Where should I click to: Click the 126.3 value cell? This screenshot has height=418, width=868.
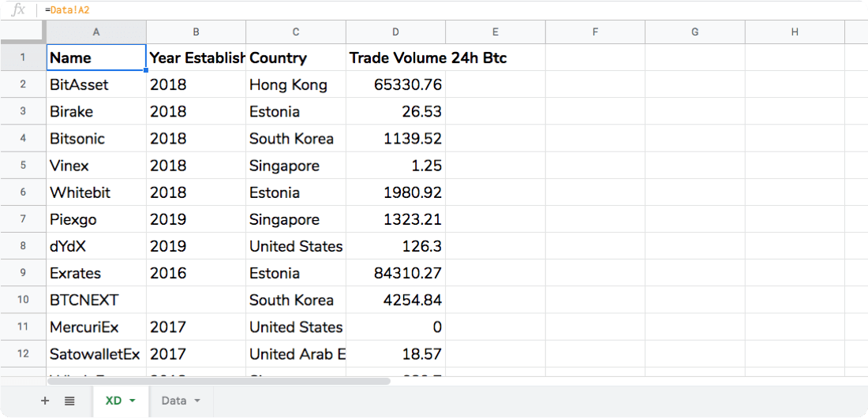pyautogui.click(x=395, y=246)
